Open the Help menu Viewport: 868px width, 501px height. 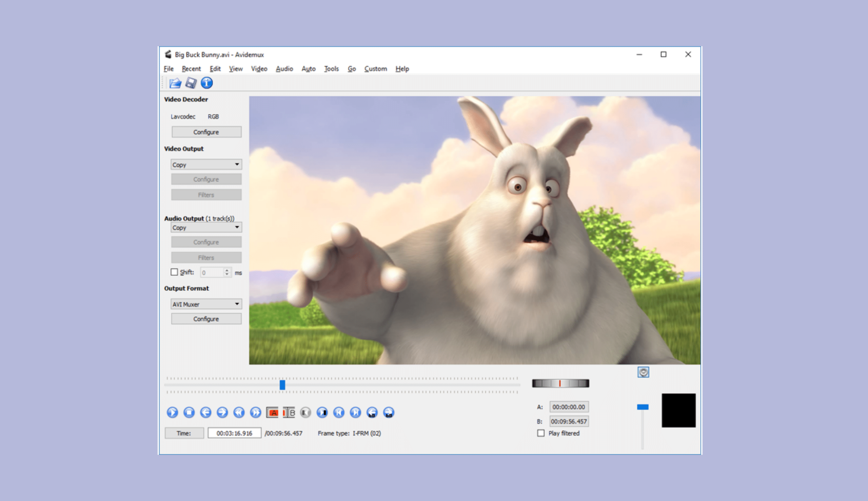[x=402, y=68]
